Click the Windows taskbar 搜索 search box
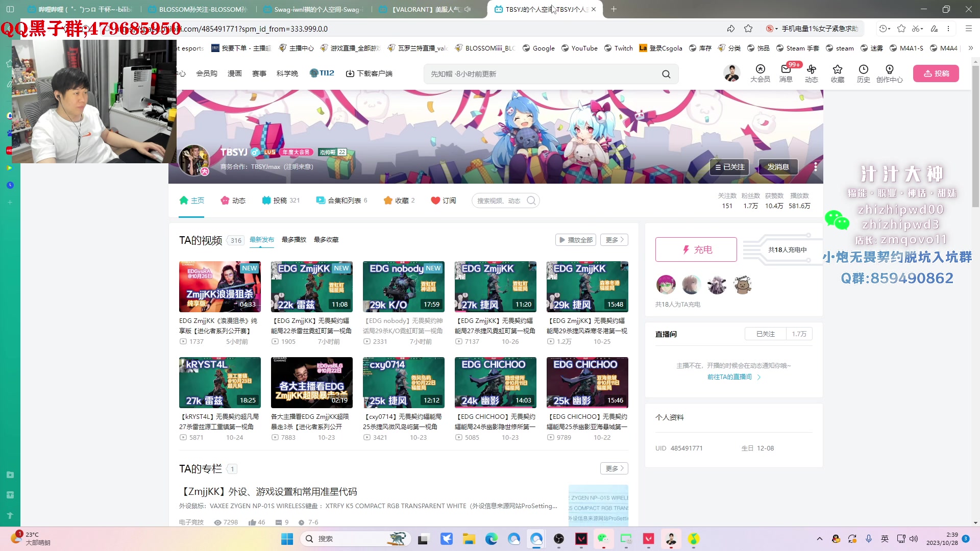Screen dimensions: 980x551 click(356, 539)
